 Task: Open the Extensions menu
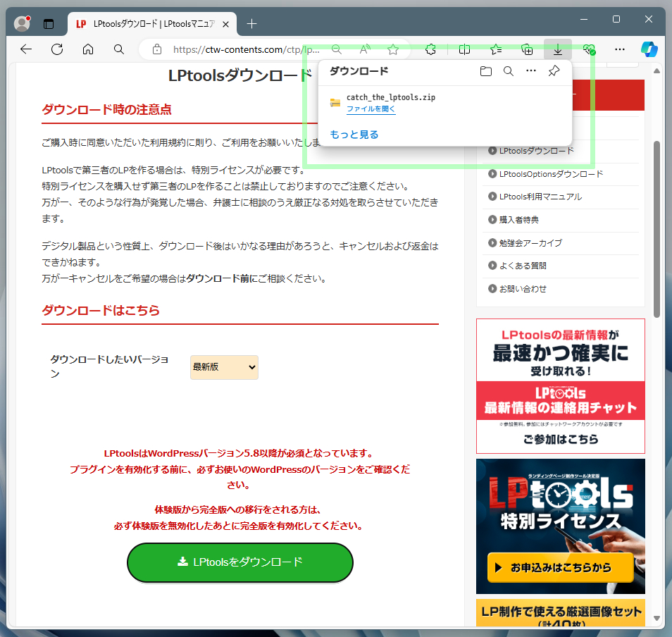430,49
